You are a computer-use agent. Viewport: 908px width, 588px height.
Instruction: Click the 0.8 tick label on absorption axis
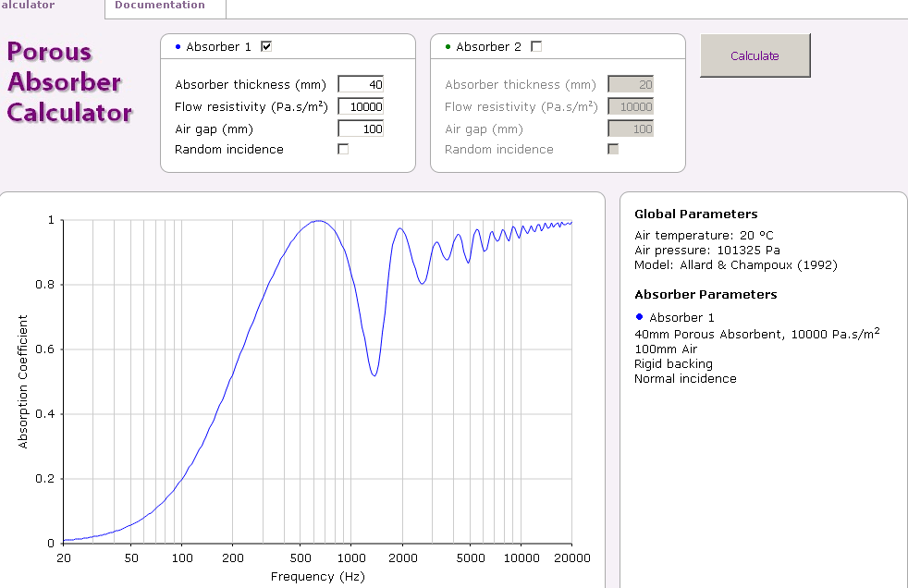(44, 285)
